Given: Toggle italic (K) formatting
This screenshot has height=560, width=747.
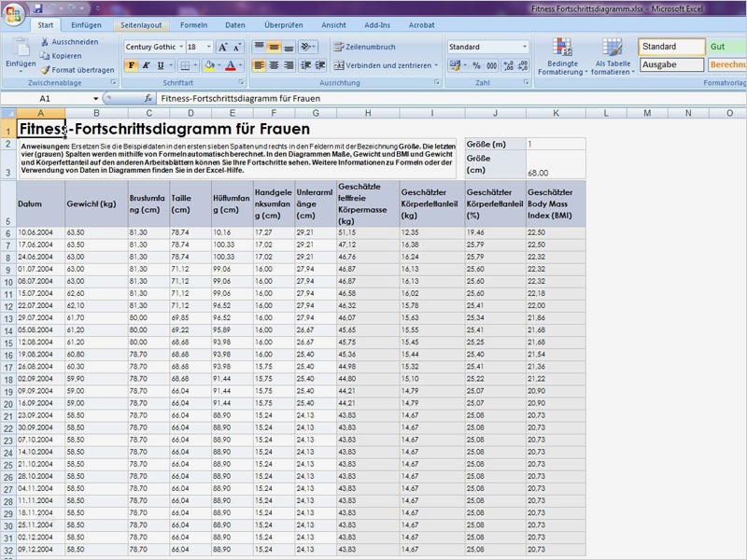Looking at the screenshot, I should click(146, 65).
